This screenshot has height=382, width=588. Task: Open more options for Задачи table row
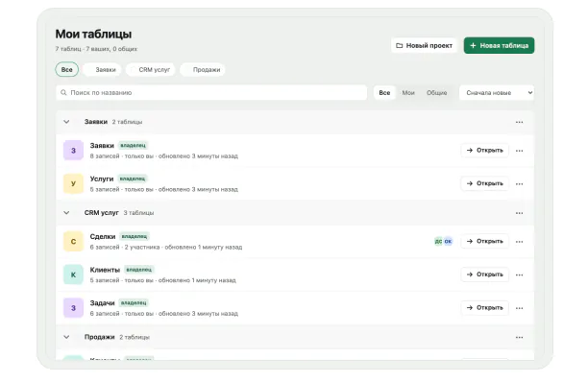(519, 308)
